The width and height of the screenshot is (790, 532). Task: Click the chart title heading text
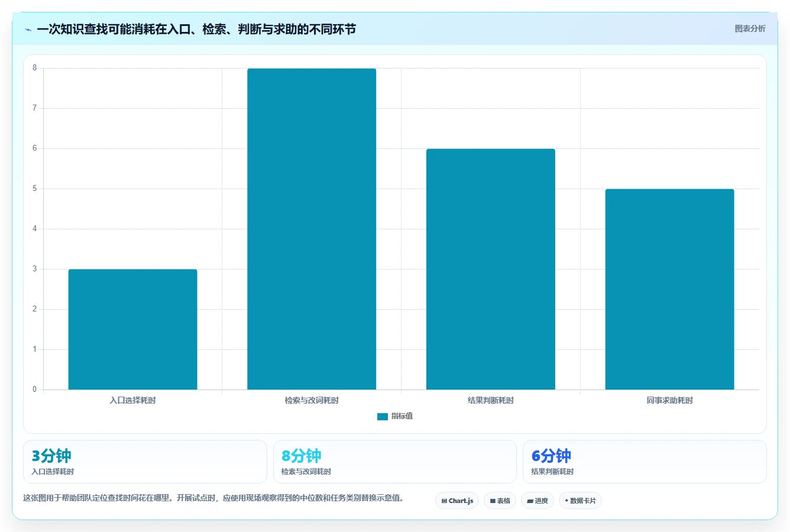(x=196, y=29)
